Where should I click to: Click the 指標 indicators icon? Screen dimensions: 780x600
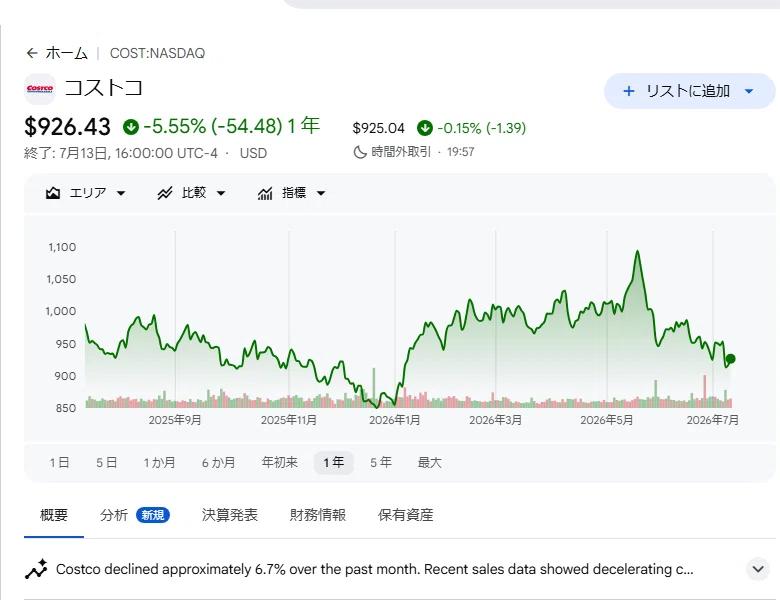click(x=265, y=193)
